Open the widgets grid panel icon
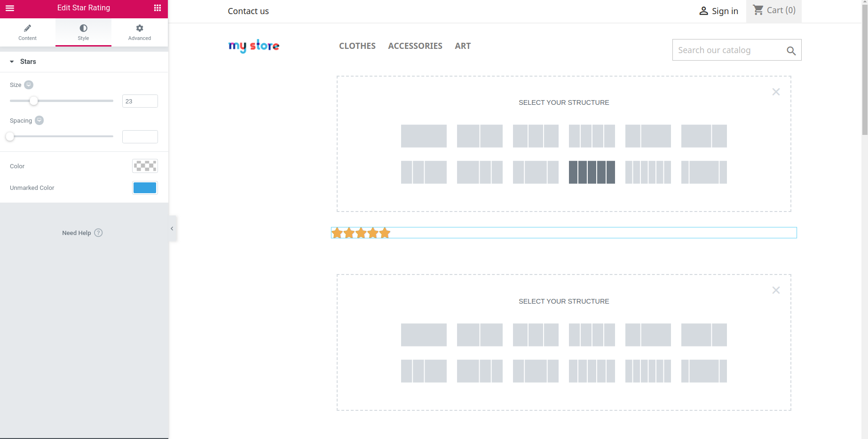 point(158,8)
